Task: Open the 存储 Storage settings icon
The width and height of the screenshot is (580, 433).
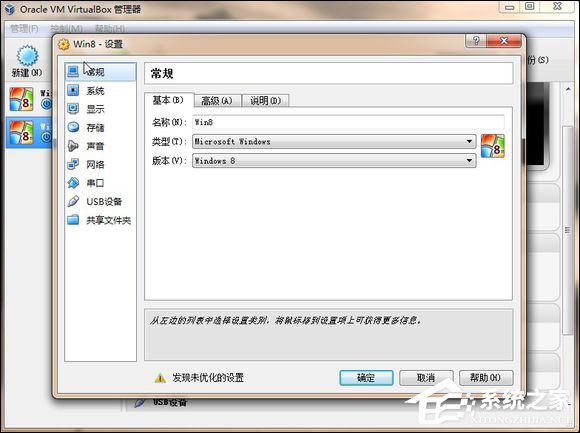Action: pos(73,127)
